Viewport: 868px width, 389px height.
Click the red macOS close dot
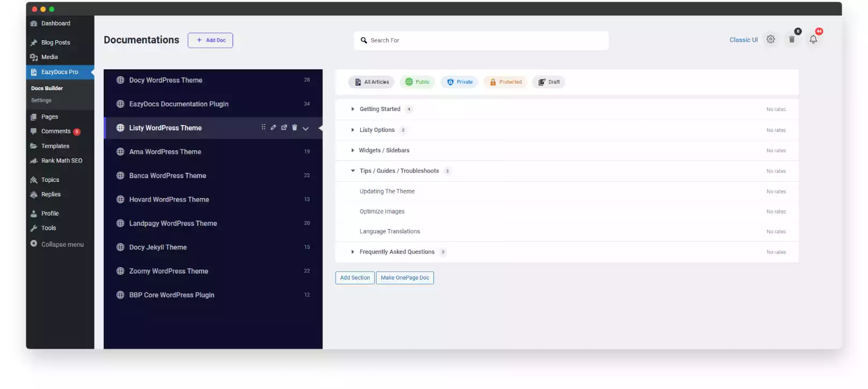point(34,9)
